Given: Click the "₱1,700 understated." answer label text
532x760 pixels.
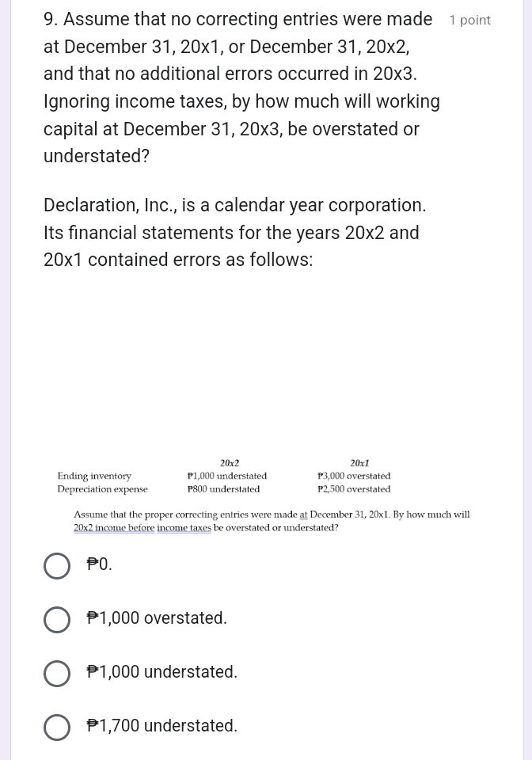Looking at the screenshot, I should (162, 726).
